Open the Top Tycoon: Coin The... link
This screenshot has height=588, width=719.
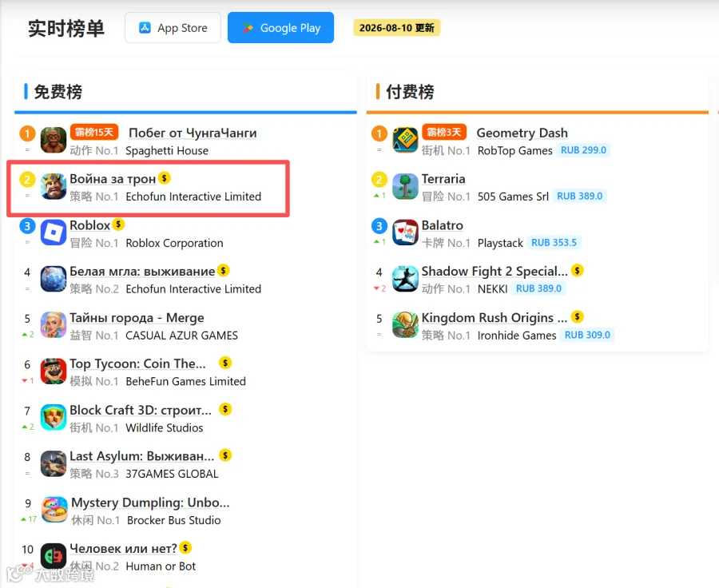137,364
